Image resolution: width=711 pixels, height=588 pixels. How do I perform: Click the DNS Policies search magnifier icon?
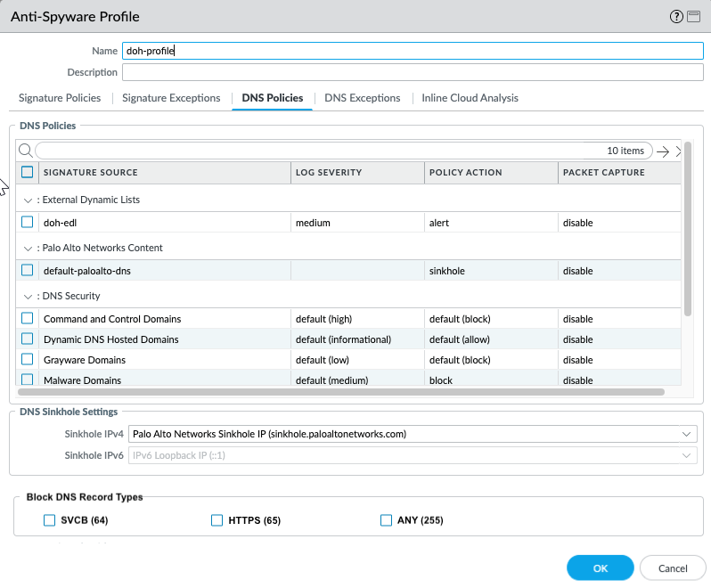(25, 151)
